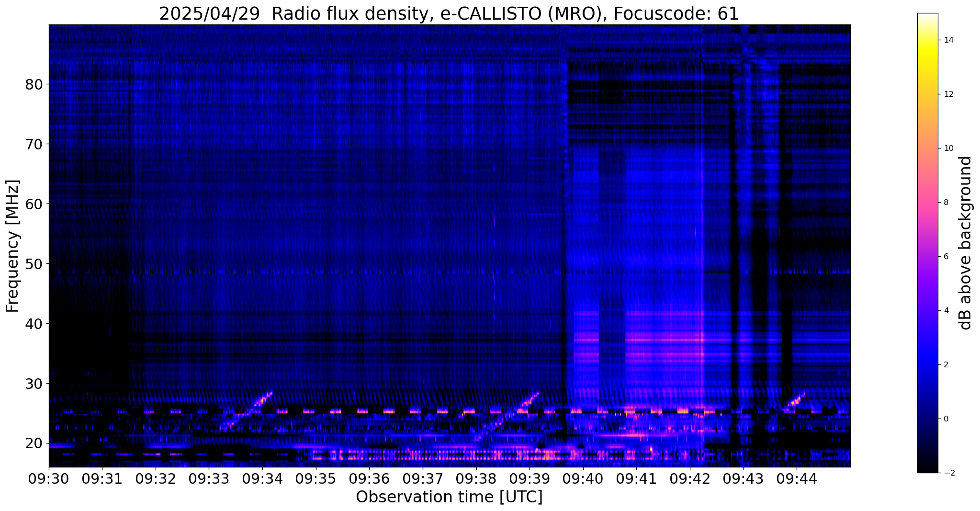Click the 09:40 time tick label
980x511 pixels.
coord(583,478)
